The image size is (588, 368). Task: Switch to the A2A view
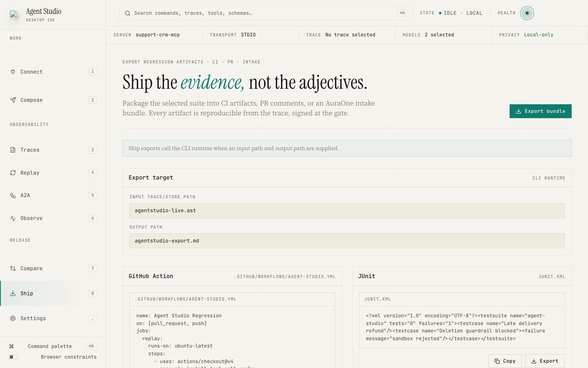53,195
